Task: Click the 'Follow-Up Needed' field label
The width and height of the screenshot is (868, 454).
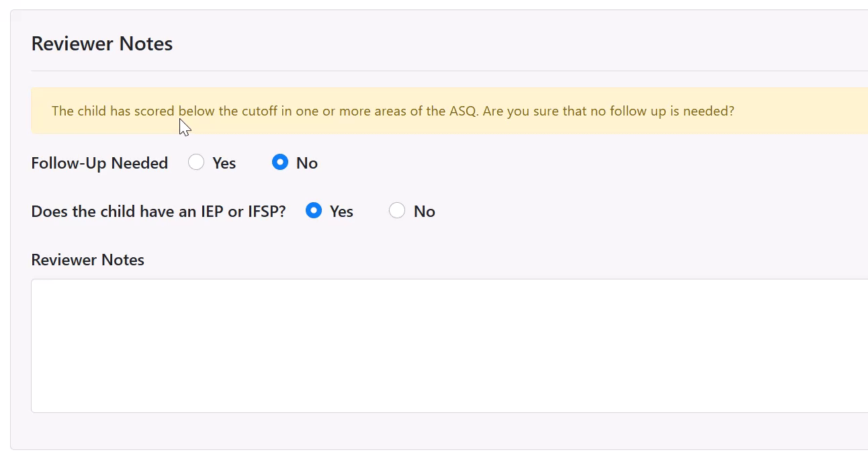Action: click(x=99, y=163)
